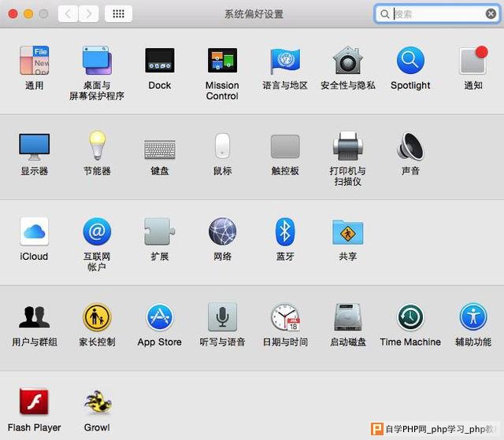Minimize the System Preferences window

point(28,14)
